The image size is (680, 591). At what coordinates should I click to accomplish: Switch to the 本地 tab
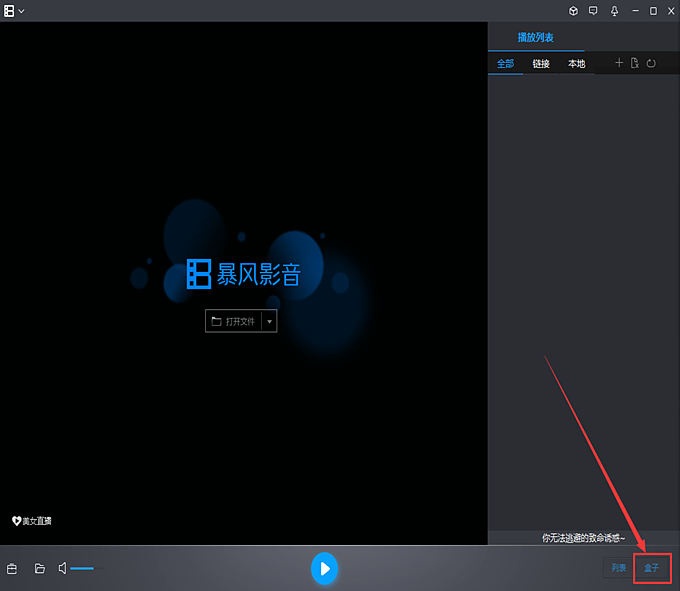577,64
